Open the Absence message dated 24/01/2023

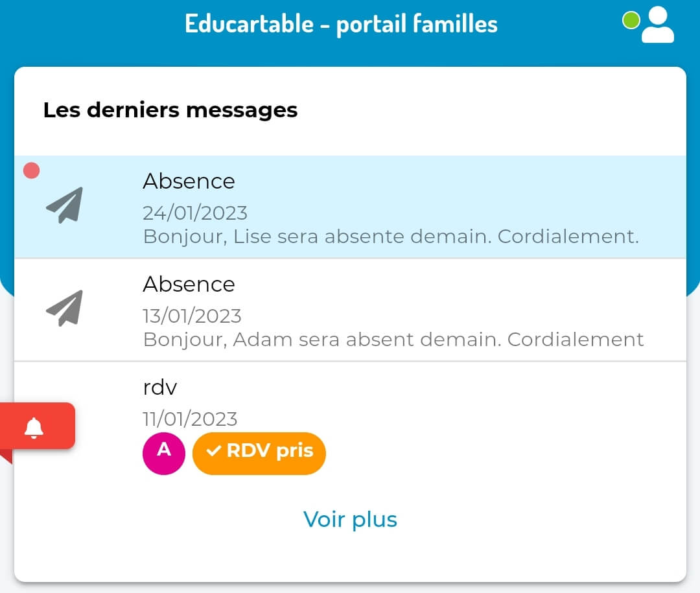(350, 207)
